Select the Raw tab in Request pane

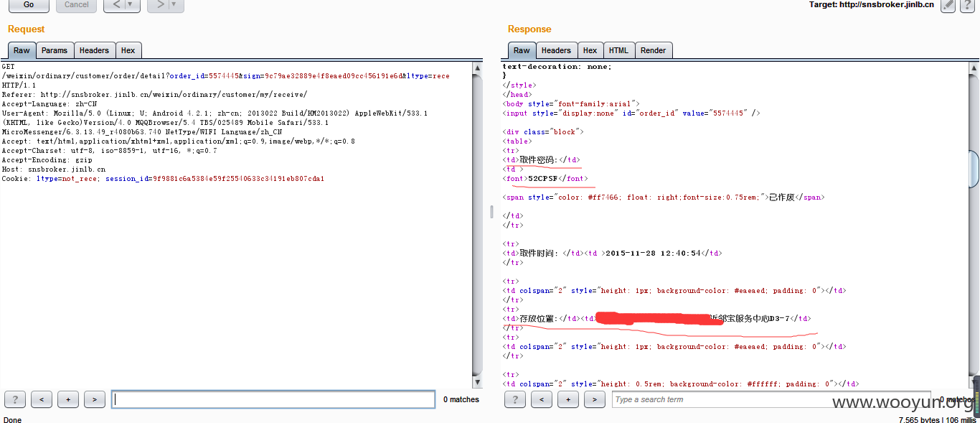click(22, 50)
